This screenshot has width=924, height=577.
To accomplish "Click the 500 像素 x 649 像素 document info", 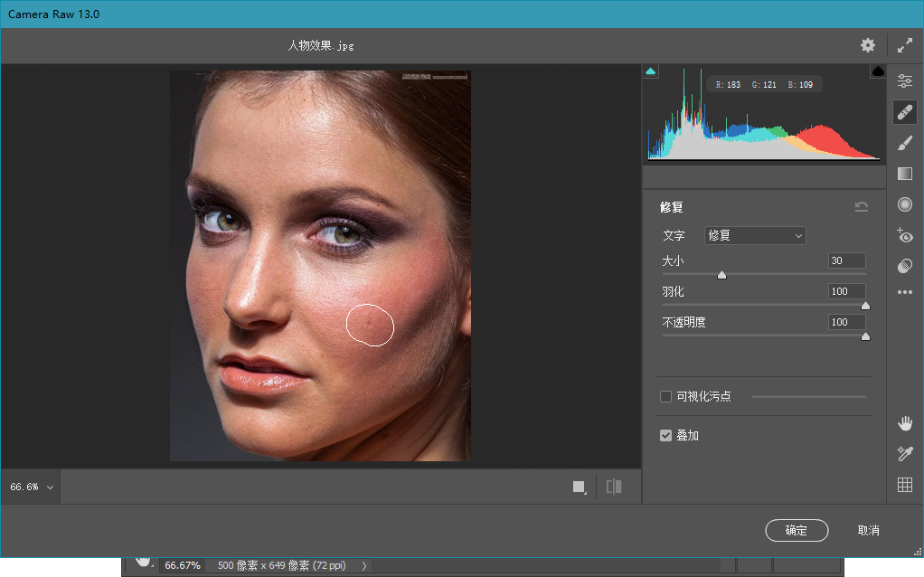I will [281, 565].
